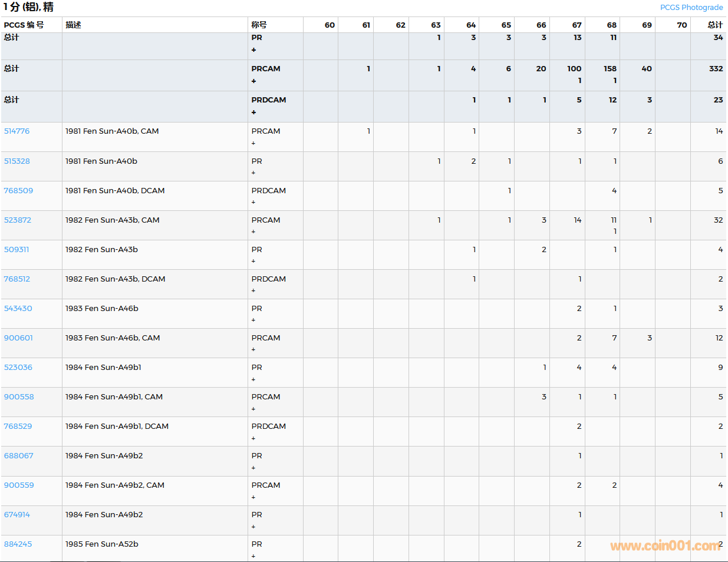
Task: Expand plus row for 1985 Fen Sun-A52b
Action: [253, 556]
